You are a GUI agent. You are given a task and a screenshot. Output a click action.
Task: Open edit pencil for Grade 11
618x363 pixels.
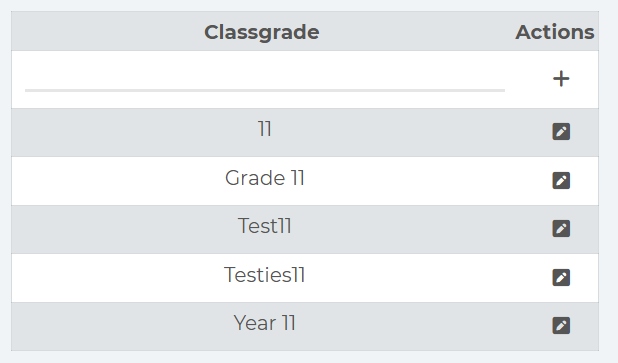tap(561, 181)
